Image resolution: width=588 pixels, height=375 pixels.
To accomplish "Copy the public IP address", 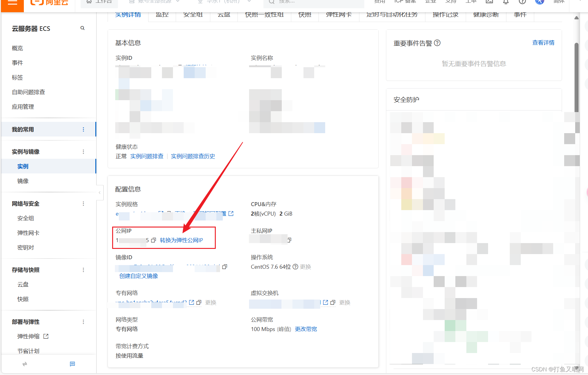I will click(153, 240).
